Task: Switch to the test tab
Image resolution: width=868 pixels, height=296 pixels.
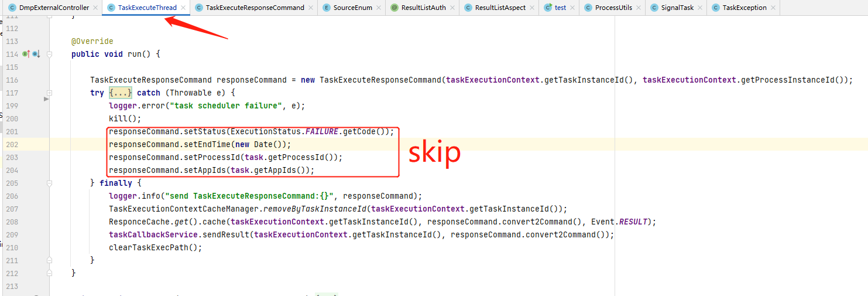Action: [x=560, y=8]
